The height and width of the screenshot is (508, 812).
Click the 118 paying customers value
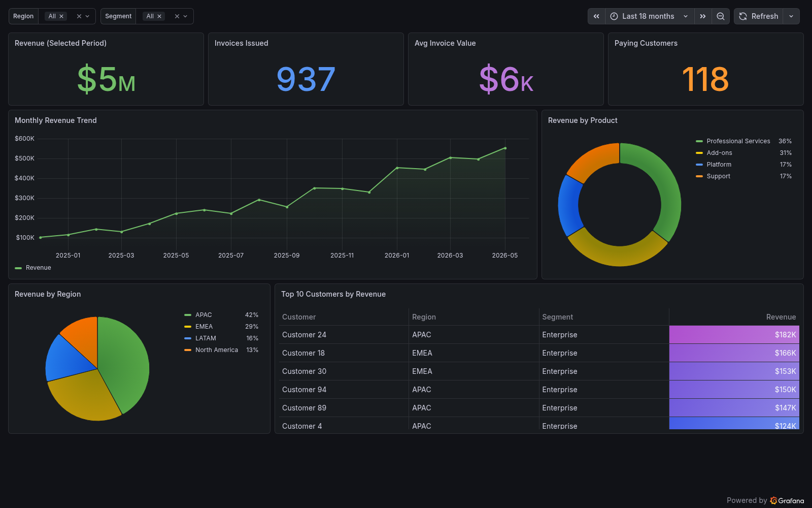coord(705,79)
